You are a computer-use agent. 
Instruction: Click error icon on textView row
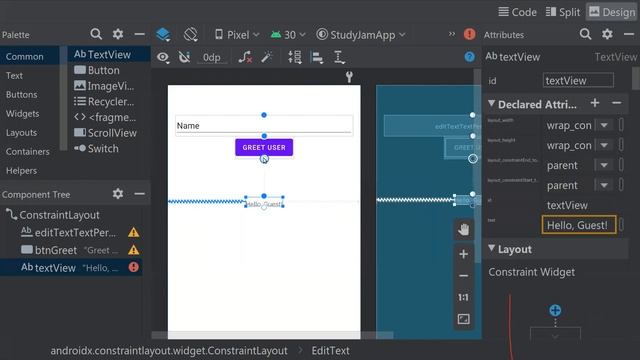point(133,267)
